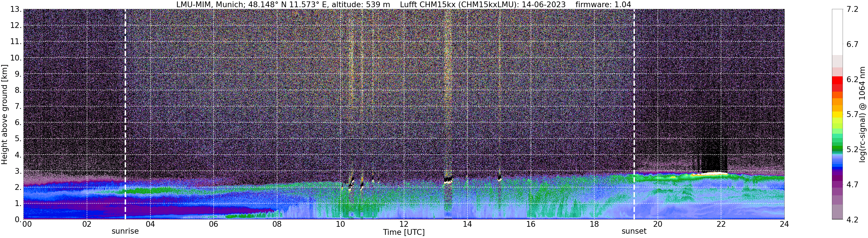The width and height of the screenshot is (868, 238).
Task: Click the height tick label '12.'
Action: click(16, 26)
